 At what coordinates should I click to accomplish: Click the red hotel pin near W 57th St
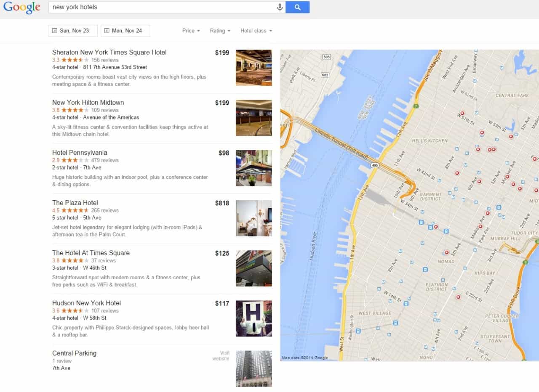pos(462,113)
